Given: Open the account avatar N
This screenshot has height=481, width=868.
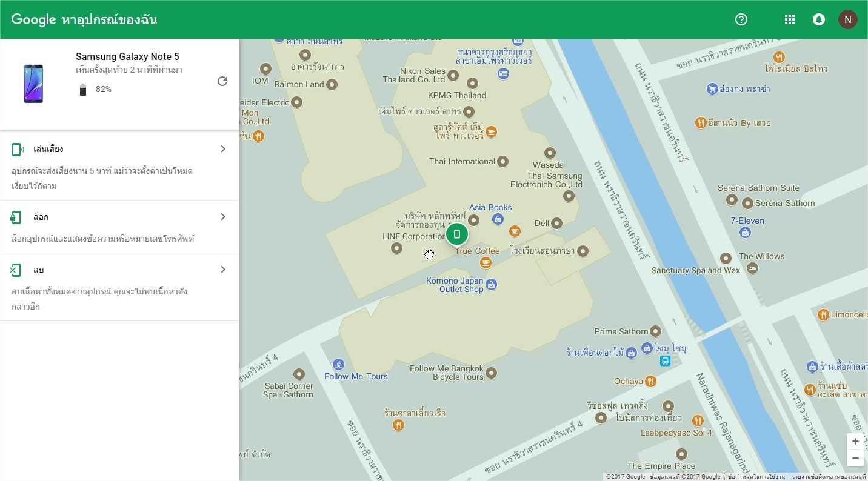Looking at the screenshot, I should coord(848,19).
